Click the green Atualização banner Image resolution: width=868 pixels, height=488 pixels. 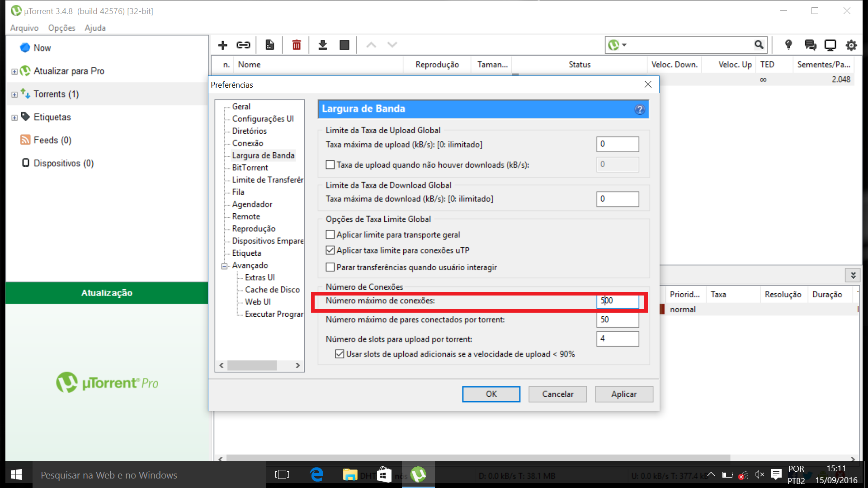pyautogui.click(x=107, y=293)
